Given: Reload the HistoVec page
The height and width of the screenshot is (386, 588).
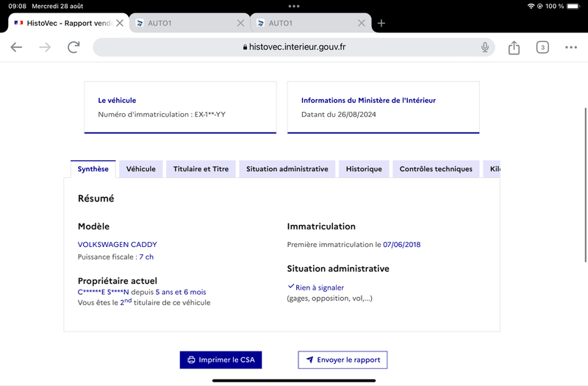Looking at the screenshot, I should [x=73, y=47].
